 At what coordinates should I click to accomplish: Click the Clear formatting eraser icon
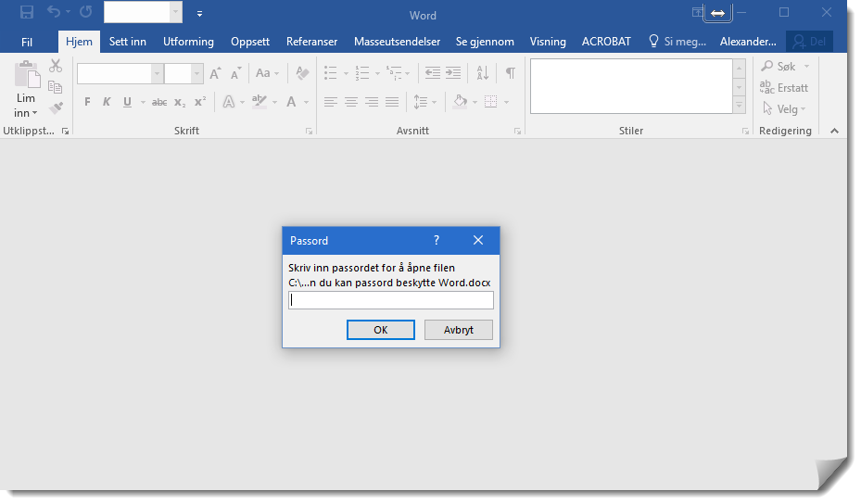[x=302, y=73]
